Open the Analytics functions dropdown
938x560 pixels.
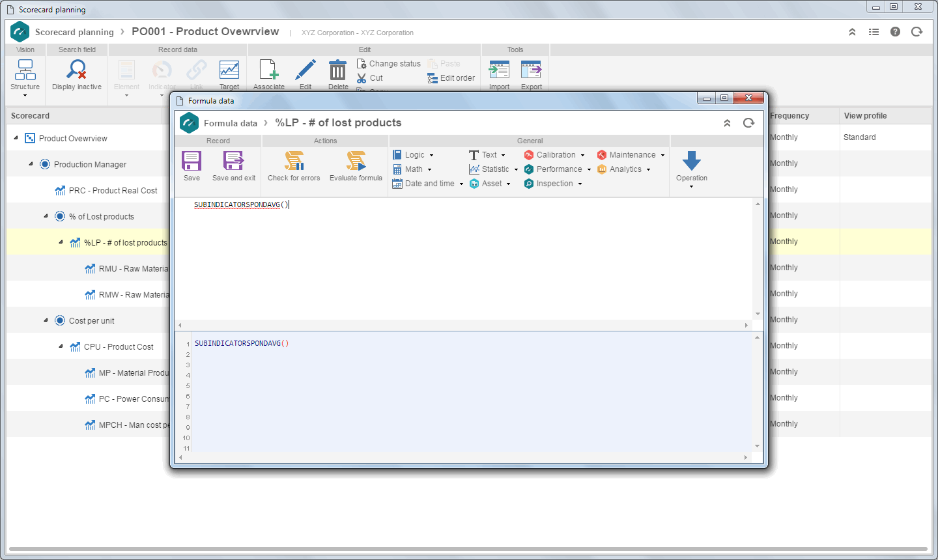(x=624, y=169)
